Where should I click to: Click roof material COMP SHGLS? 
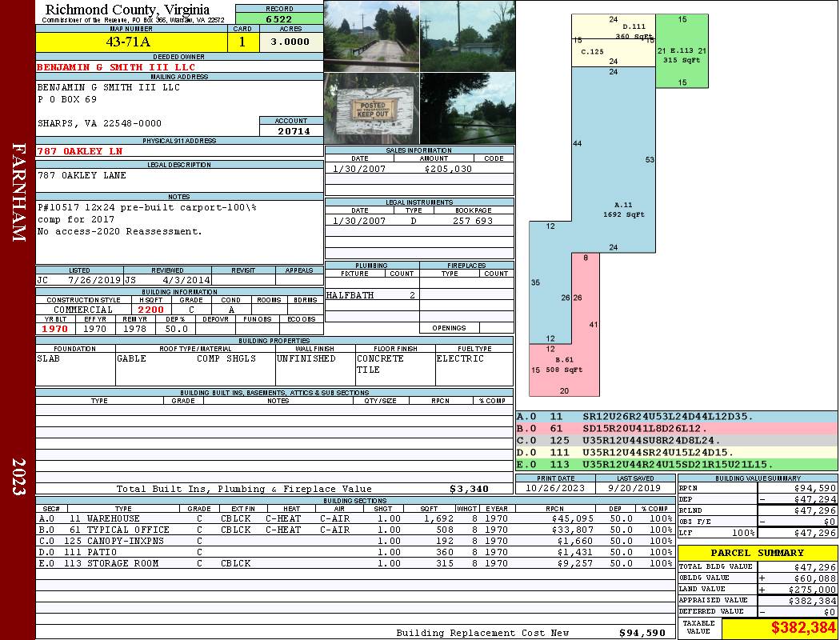(226, 358)
